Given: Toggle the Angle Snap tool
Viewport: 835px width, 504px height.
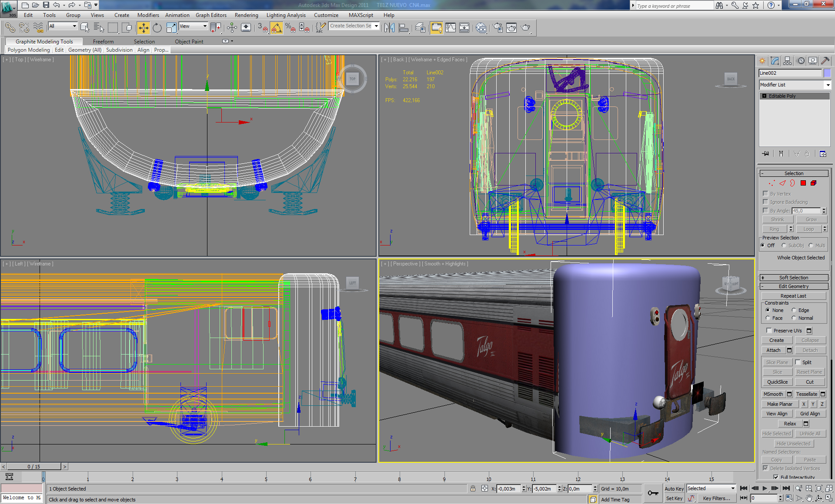Looking at the screenshot, I should point(276,28).
